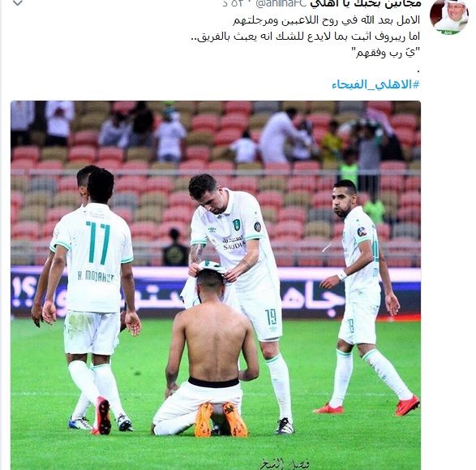Screen dimensions: 476x470
Task: Click the Arabic advertising board behind players
Action: click(x=216, y=292)
